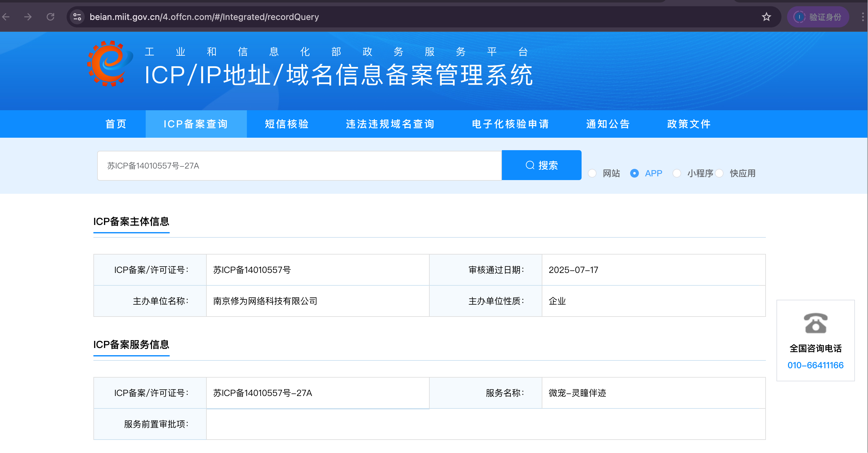Click the ICP record number search input field
The image size is (868, 453).
tap(299, 165)
